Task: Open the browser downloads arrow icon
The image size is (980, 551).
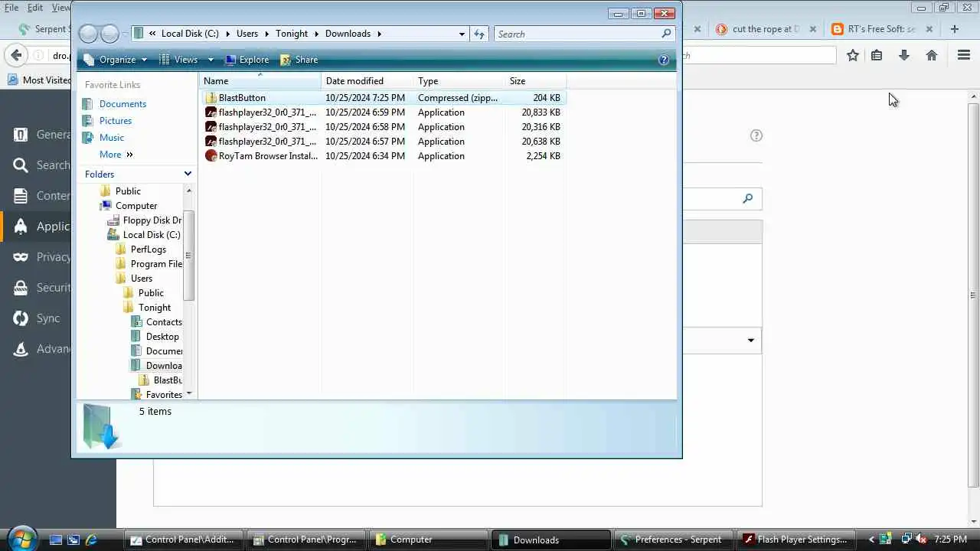Action: [904, 55]
